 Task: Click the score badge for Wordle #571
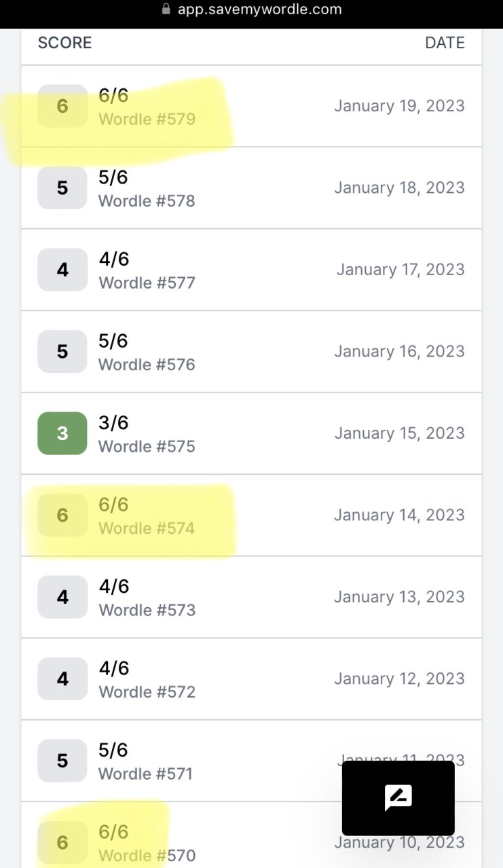62,761
